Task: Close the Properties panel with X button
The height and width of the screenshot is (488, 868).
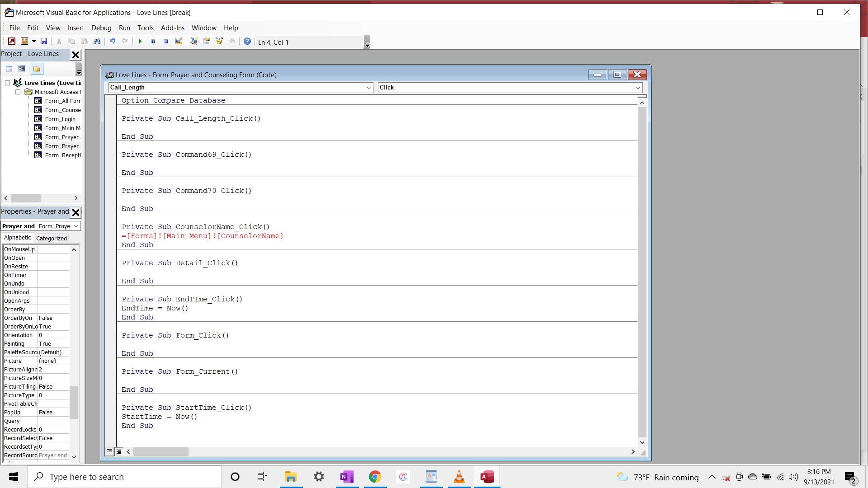Action: tap(76, 212)
